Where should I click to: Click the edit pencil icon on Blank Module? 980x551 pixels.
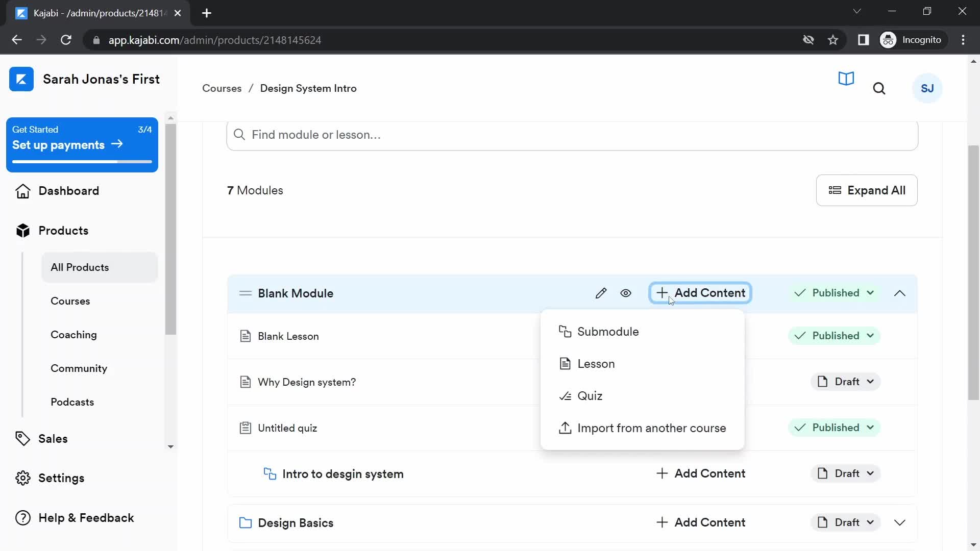(x=602, y=293)
